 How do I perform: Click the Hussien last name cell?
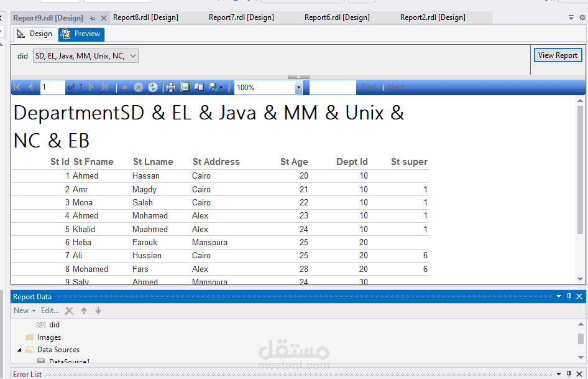click(147, 255)
